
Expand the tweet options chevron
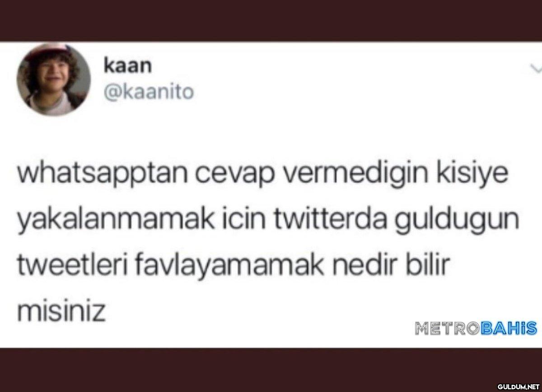click(x=536, y=69)
